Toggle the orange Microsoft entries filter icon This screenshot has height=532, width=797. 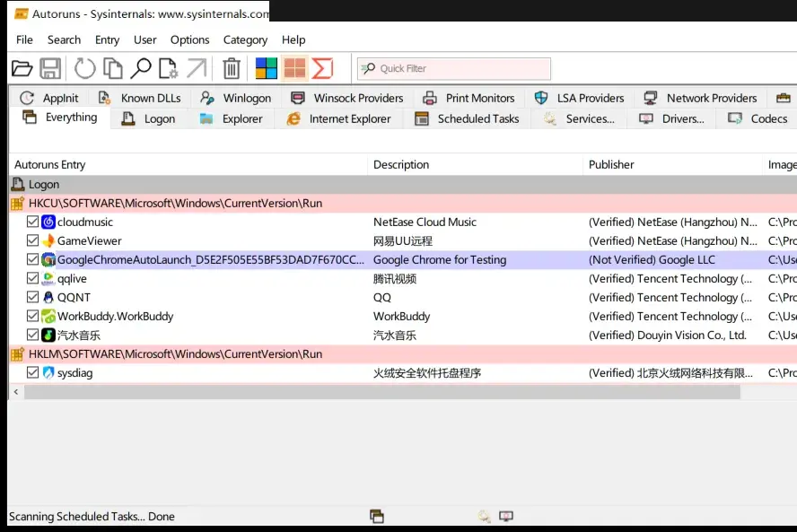[x=294, y=68]
